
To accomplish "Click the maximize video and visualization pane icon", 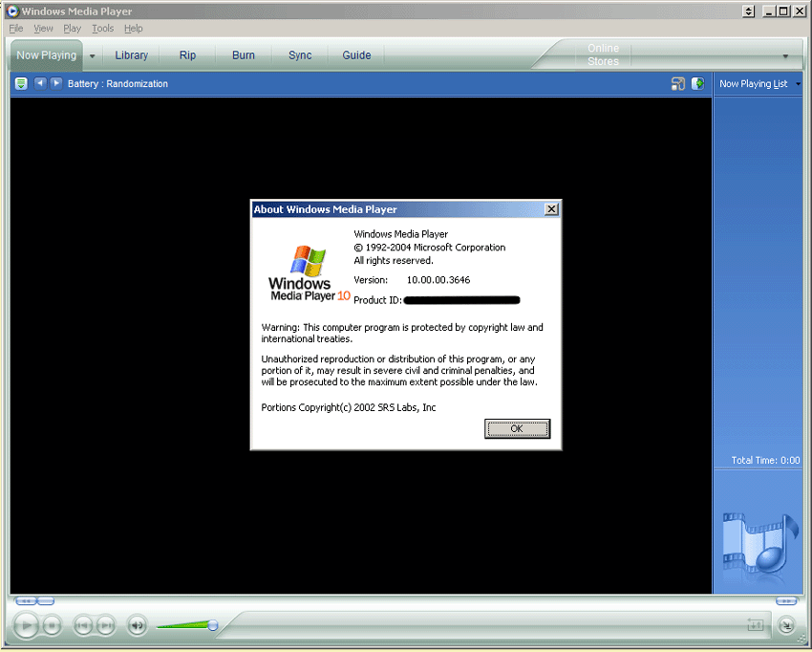I will tap(678, 83).
